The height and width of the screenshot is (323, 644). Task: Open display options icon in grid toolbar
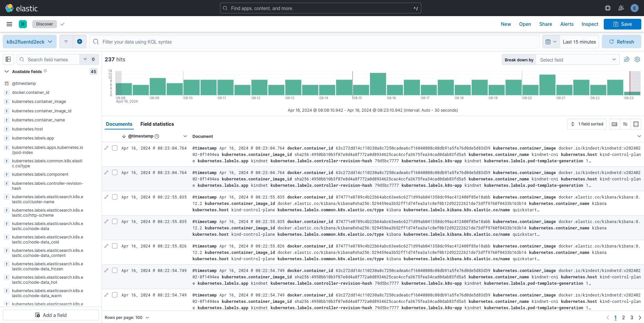[x=625, y=124]
